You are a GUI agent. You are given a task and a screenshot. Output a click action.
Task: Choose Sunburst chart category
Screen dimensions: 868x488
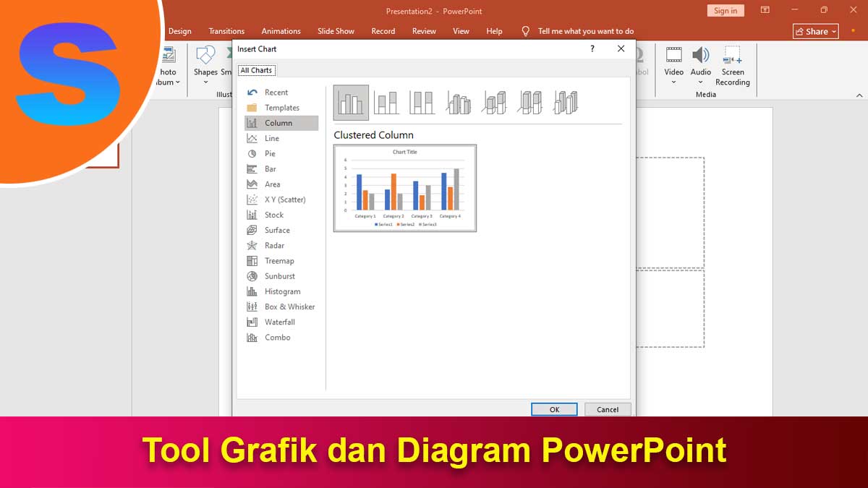click(281, 276)
